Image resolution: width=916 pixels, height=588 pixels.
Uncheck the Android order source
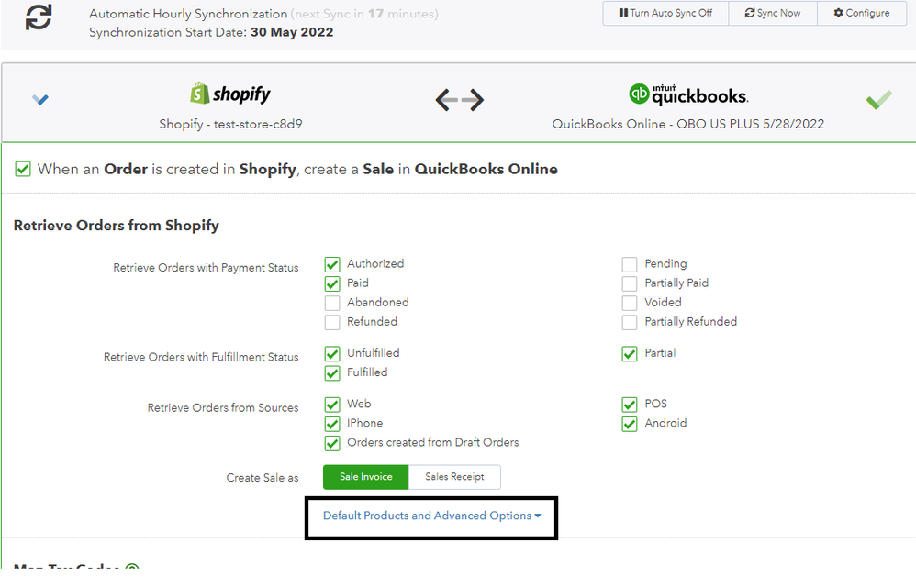(629, 424)
